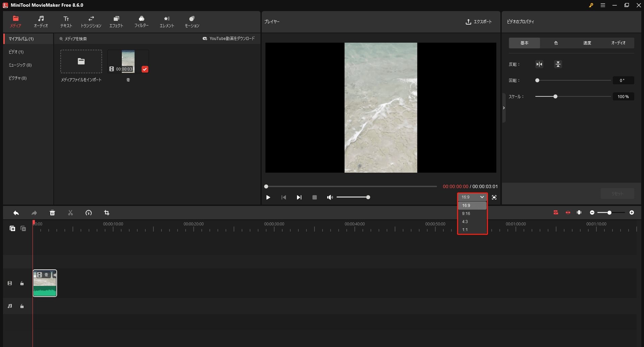Toggle the lock on the video track
644x347 pixels.
pyautogui.click(x=22, y=283)
